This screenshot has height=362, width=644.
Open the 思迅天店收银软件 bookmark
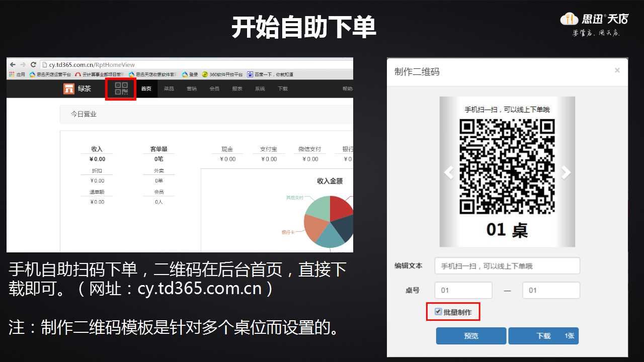click(x=153, y=74)
